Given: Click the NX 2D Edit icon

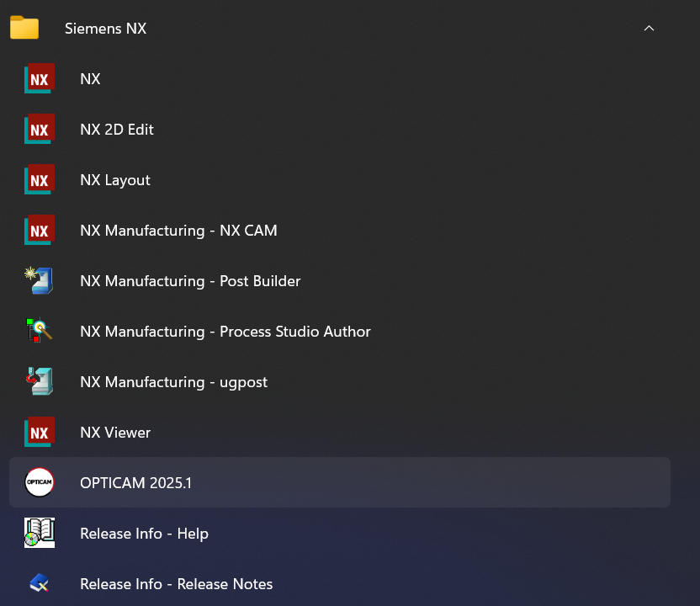Looking at the screenshot, I should coord(40,129).
